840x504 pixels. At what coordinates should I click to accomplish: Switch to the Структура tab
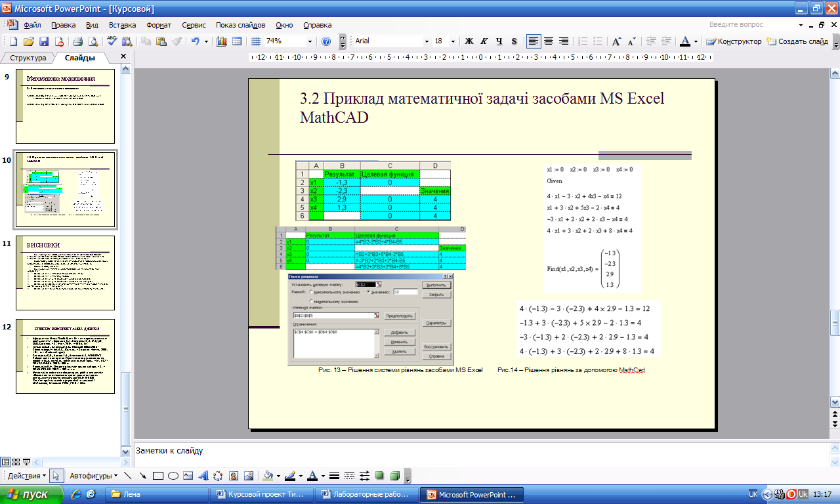click(x=28, y=58)
